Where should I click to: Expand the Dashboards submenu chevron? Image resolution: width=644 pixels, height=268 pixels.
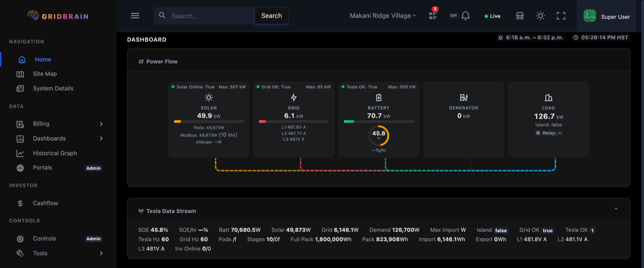coord(101,138)
